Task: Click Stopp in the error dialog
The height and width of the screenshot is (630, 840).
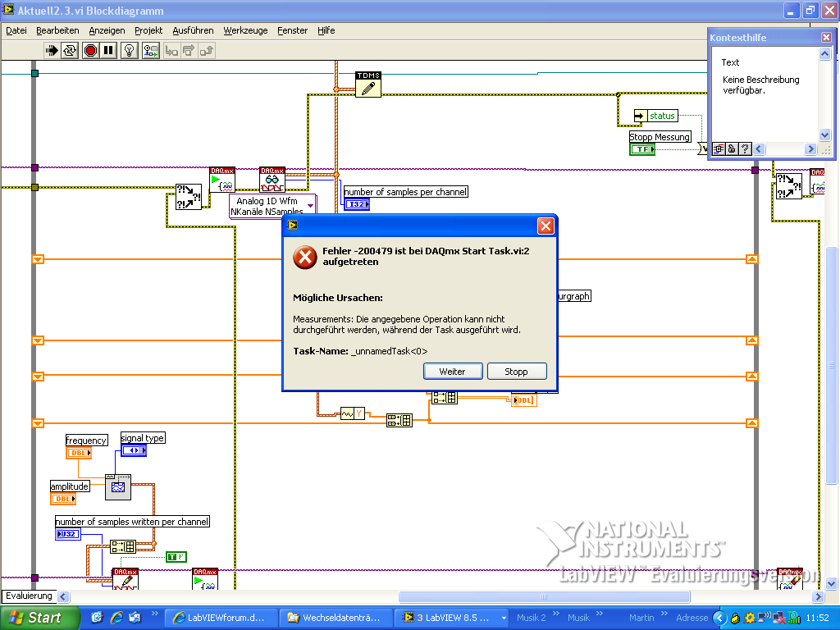Action: (x=517, y=372)
